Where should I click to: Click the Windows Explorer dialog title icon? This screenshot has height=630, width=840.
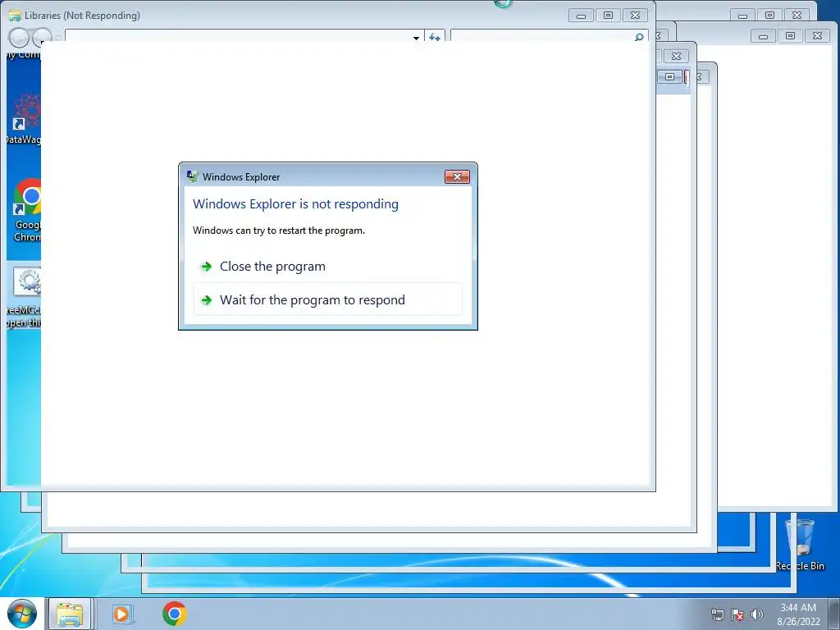click(x=192, y=176)
